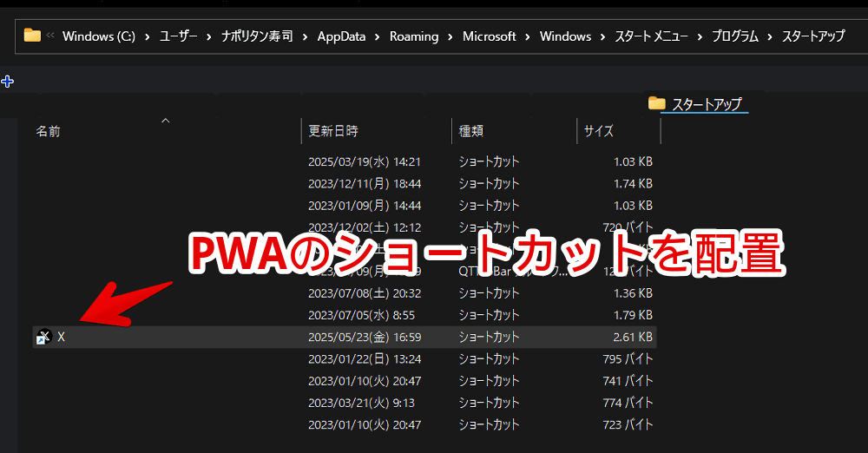The width and height of the screenshot is (868, 453).
Task: Go to ユーザー folder in the breadcrumb
Action: pyautogui.click(x=178, y=36)
